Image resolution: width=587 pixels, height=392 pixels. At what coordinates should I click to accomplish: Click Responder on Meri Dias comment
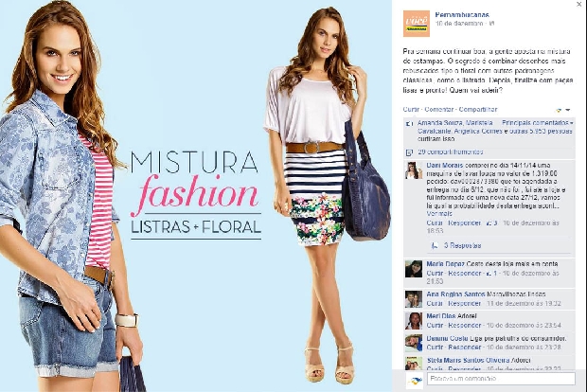[x=465, y=325]
